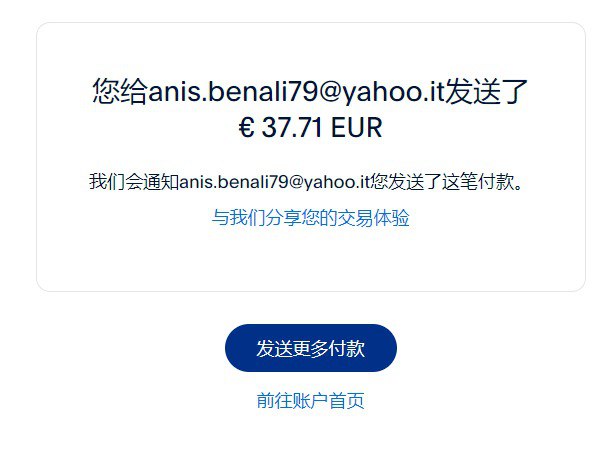Screen dimensions: 605x459
Task: Click the 发送更多付款 button
Action: (311, 348)
